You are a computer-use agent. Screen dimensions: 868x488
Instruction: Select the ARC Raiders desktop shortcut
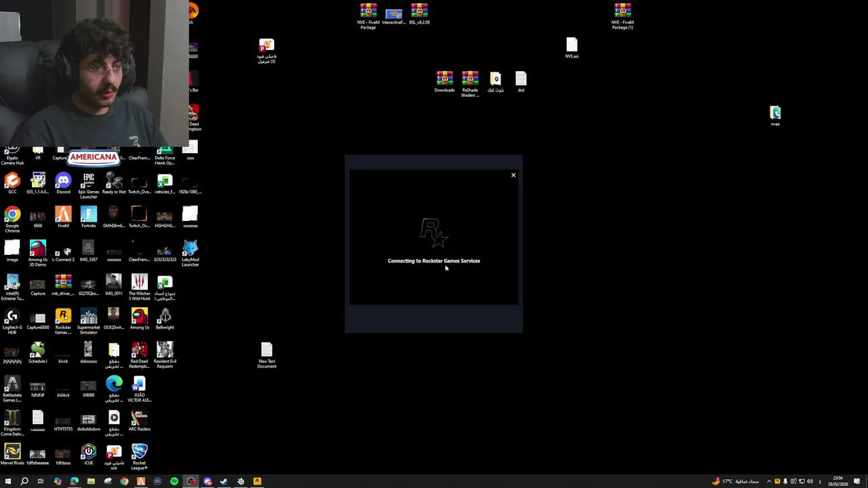click(139, 421)
